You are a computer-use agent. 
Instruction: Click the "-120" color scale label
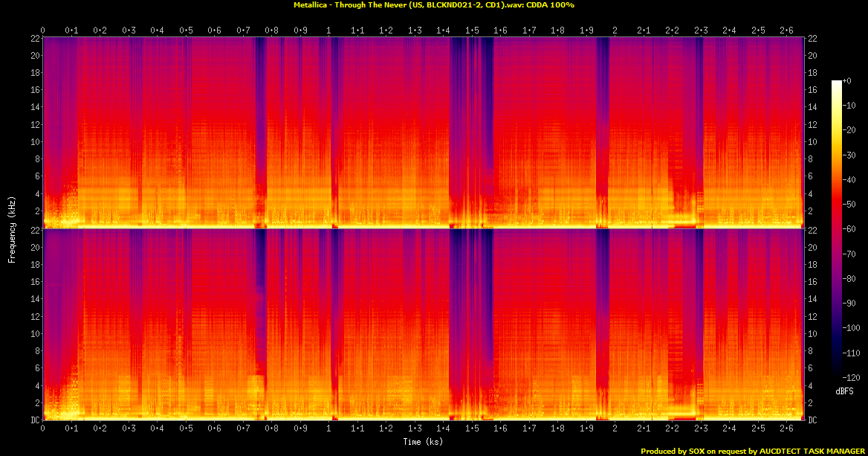852,377
